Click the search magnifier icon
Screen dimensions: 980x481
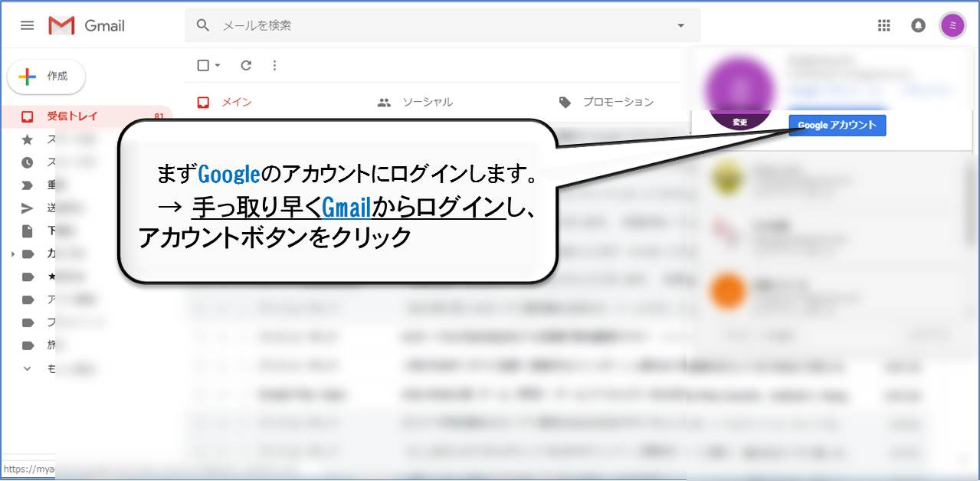pyautogui.click(x=203, y=25)
